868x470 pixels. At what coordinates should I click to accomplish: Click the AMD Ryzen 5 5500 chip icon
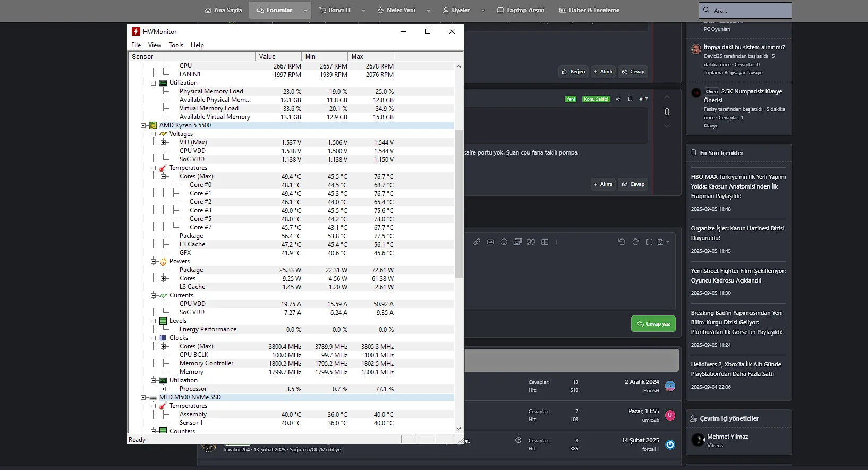pyautogui.click(x=153, y=125)
